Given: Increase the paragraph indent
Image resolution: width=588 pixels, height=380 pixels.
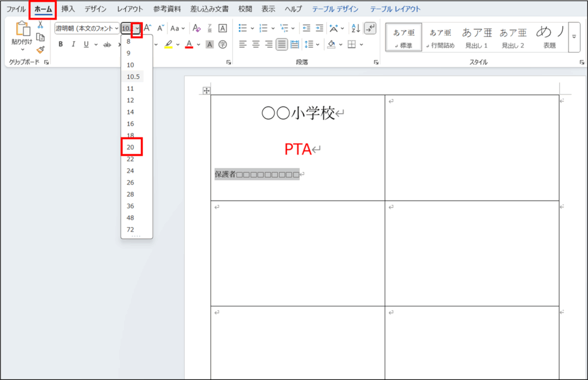Looking at the screenshot, I should pos(319,28).
